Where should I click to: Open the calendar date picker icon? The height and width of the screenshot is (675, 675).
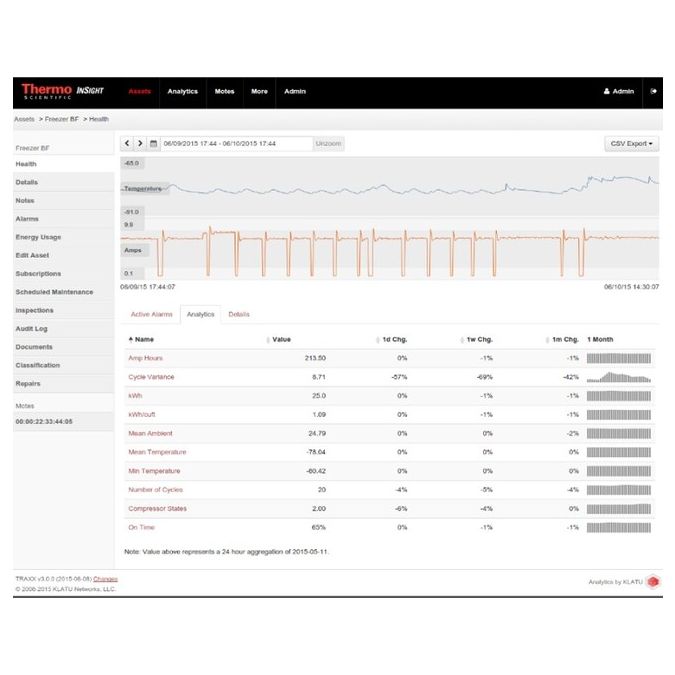pyautogui.click(x=153, y=144)
